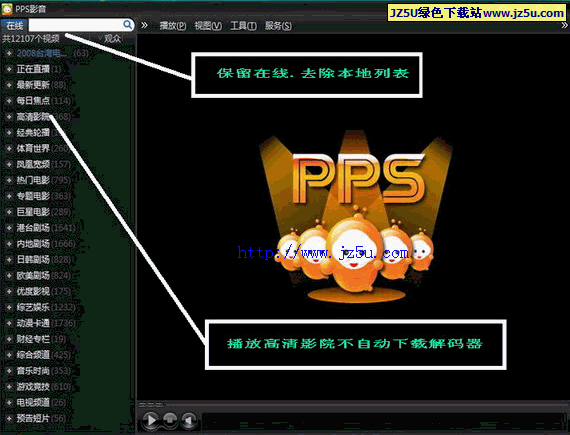The image size is (570, 435).
Task: Open the 工具(T) menu
Action: pyautogui.click(x=243, y=26)
